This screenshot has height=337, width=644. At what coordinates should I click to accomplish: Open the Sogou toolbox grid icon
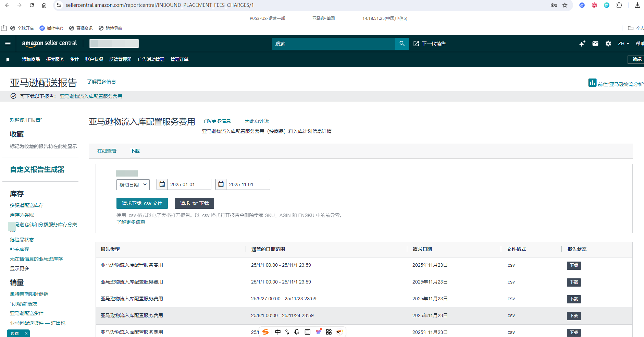click(329, 332)
